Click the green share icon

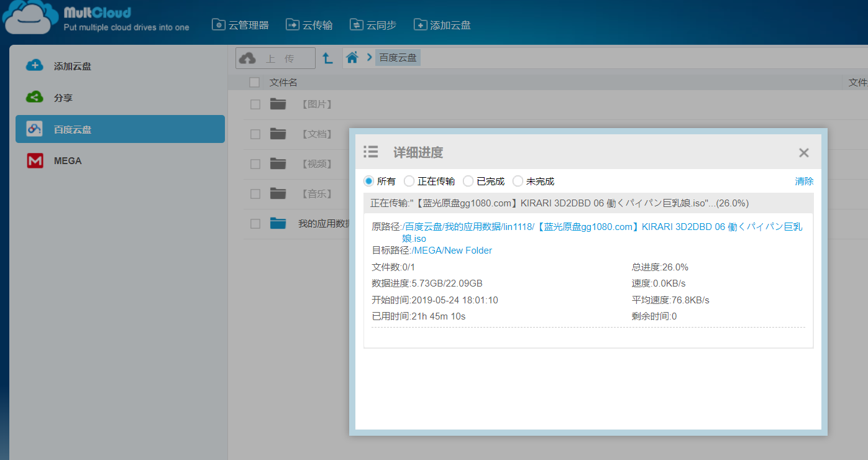coord(34,97)
